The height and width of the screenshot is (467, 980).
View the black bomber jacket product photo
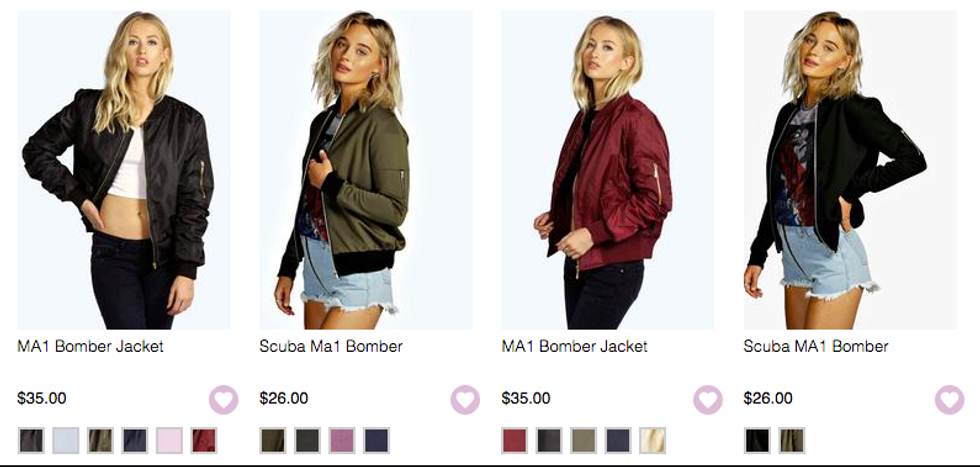click(x=124, y=169)
